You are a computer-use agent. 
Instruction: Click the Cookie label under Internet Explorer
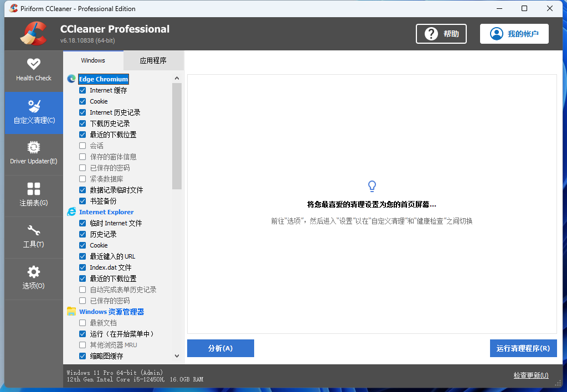[99, 245]
